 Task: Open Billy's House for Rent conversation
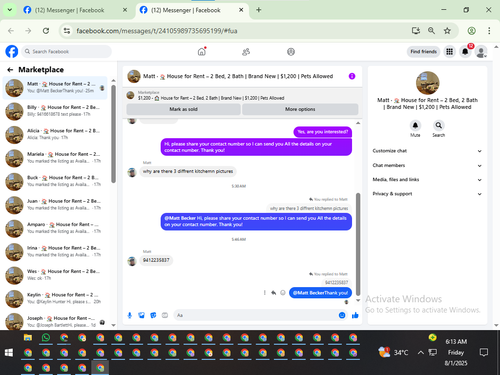tap(55, 111)
